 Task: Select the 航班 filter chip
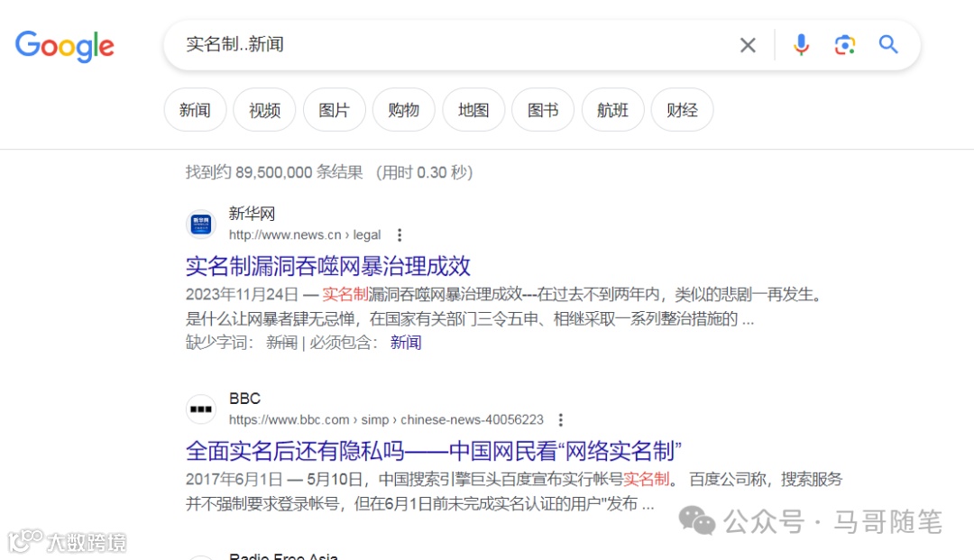612,110
